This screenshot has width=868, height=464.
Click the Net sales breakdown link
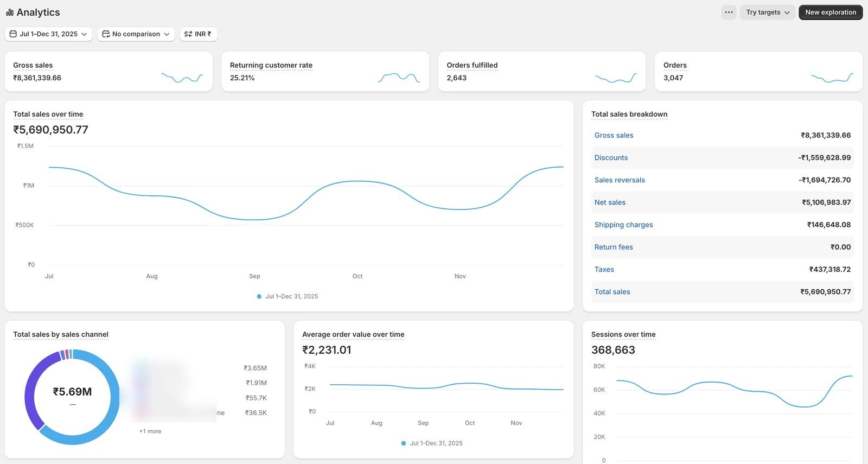click(610, 202)
